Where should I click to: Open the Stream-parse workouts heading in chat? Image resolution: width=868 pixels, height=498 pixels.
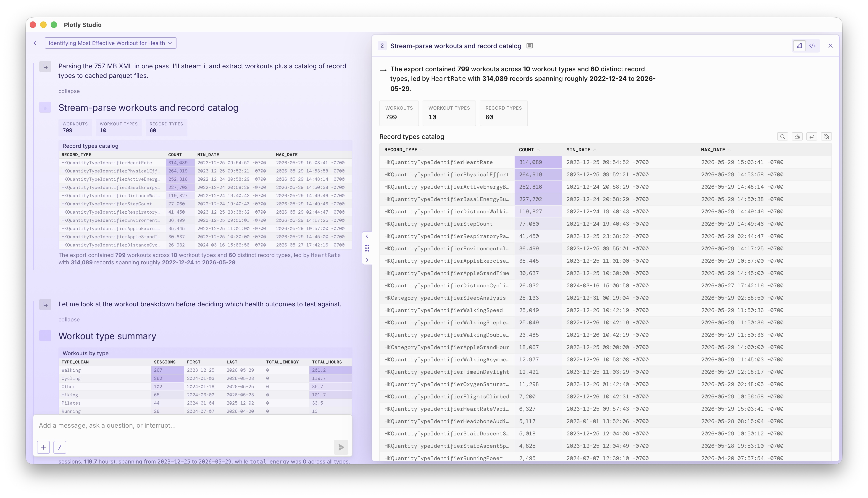[148, 108]
